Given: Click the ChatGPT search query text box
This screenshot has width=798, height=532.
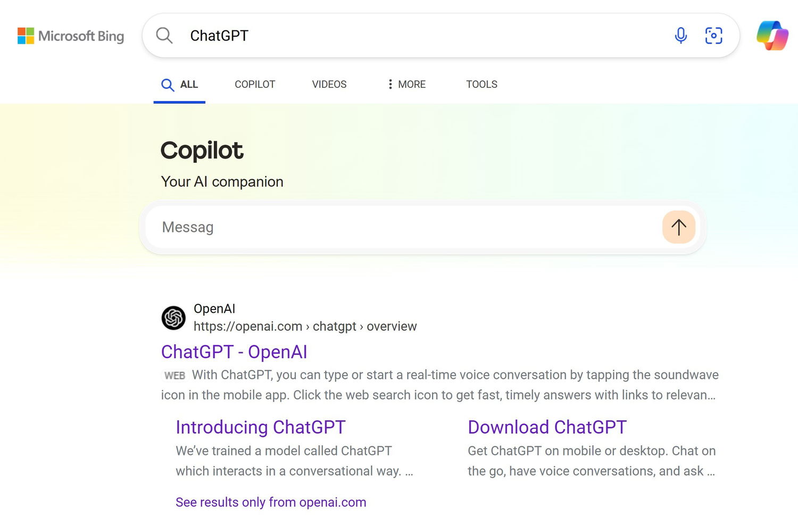Looking at the screenshot, I should 426,36.
